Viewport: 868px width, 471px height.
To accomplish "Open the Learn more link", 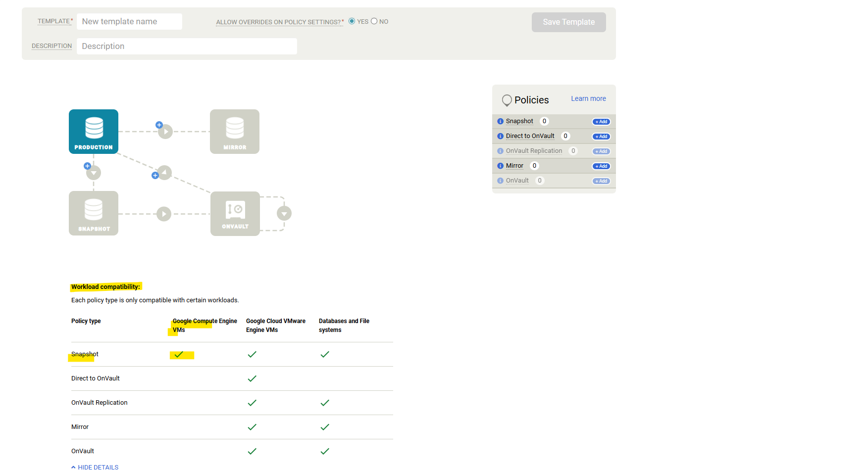I will [x=588, y=98].
